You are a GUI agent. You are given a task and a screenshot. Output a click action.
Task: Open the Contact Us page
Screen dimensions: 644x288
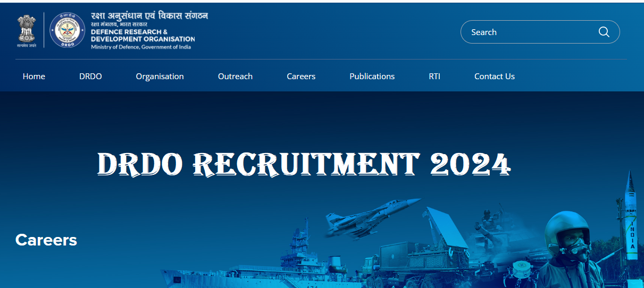(495, 76)
